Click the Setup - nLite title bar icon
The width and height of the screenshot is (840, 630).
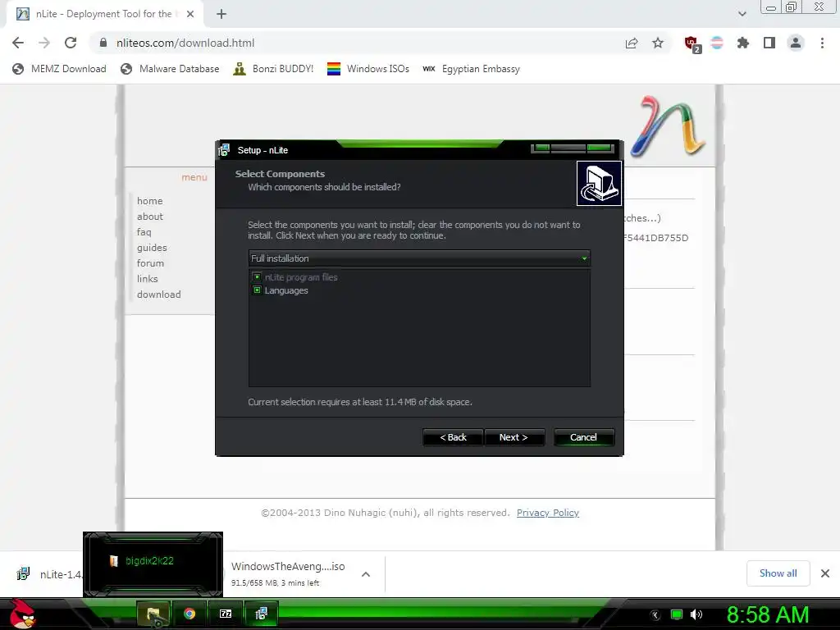(x=225, y=150)
